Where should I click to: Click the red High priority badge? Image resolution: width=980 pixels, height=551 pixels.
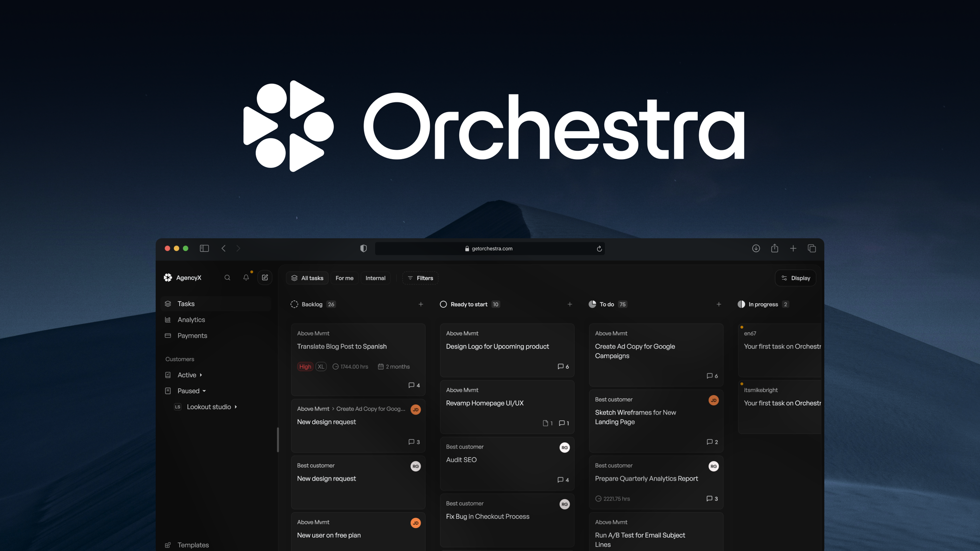305,366
